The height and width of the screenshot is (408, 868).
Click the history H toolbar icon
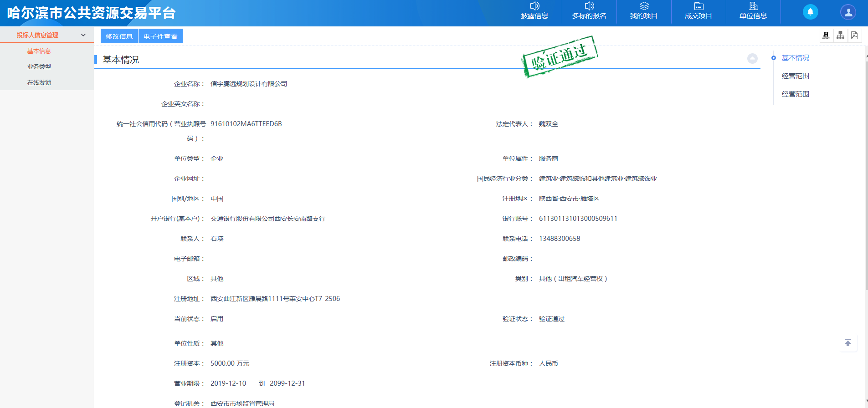[x=826, y=36]
